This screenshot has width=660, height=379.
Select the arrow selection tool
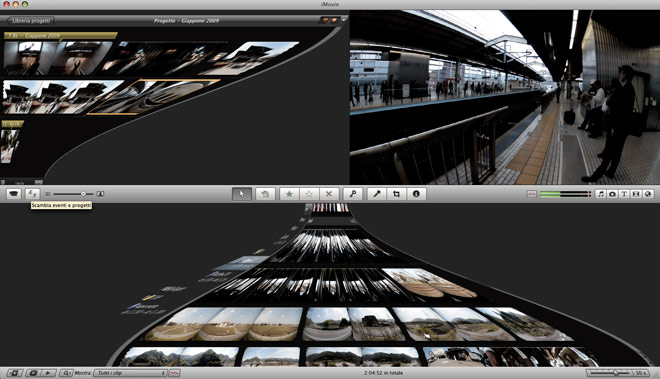click(x=242, y=194)
